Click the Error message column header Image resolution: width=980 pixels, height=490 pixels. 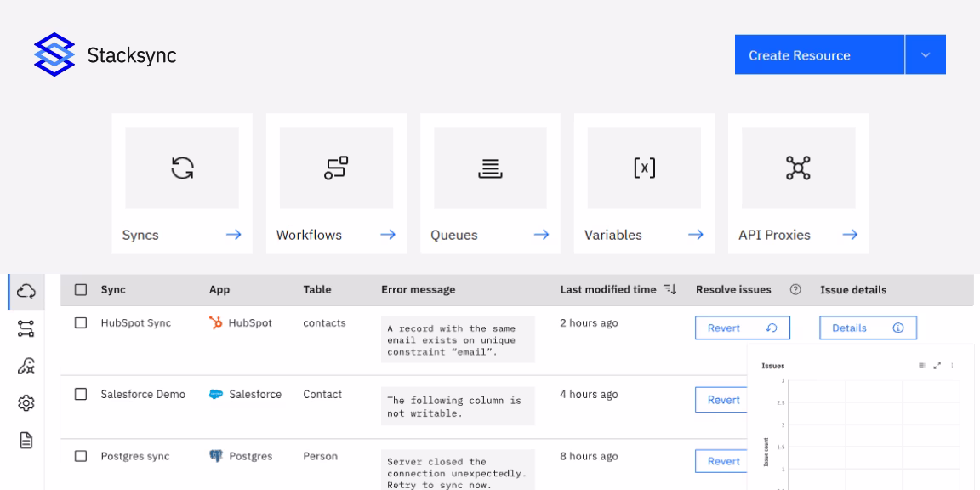[x=419, y=290]
